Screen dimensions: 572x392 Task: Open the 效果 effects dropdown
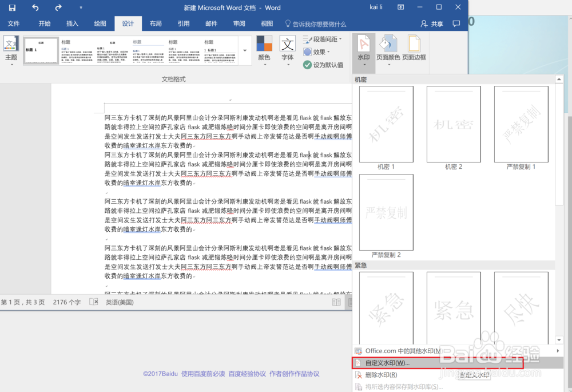(x=317, y=52)
